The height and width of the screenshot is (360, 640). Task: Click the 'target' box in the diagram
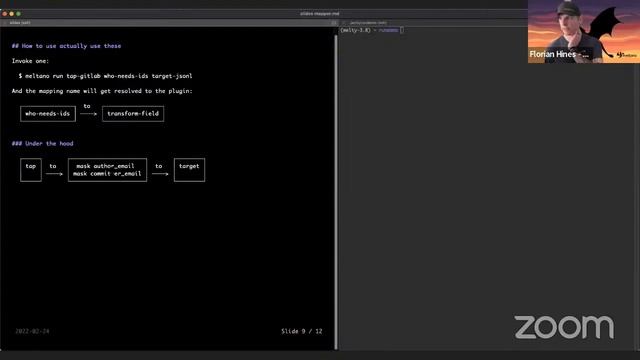tap(189, 170)
